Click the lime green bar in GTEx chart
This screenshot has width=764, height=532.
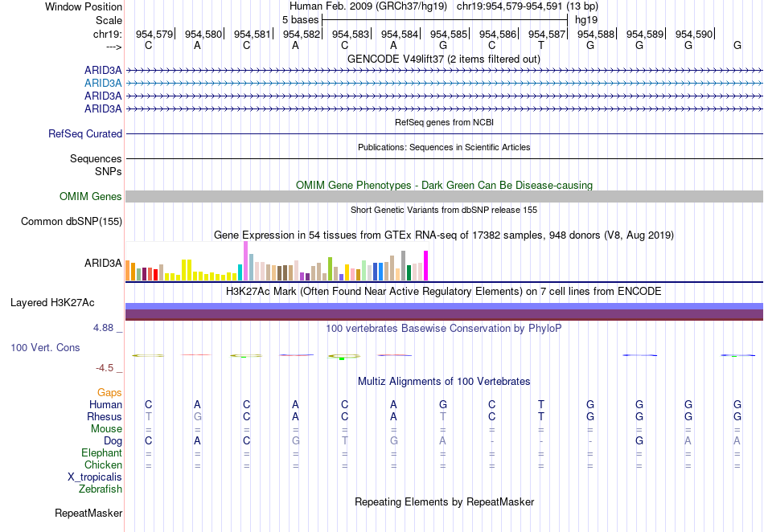(x=330, y=269)
